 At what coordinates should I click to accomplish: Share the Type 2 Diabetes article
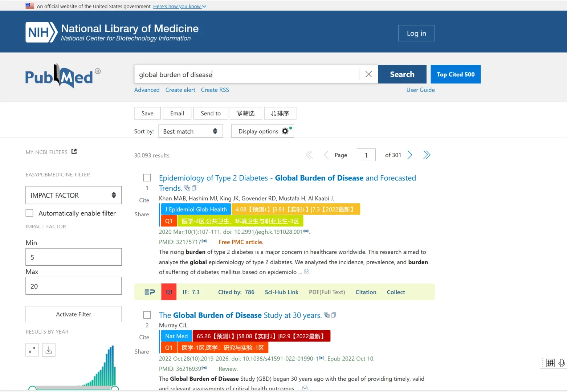point(142,214)
